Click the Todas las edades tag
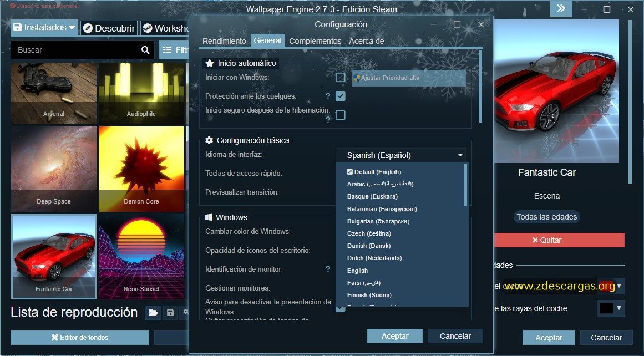 pyautogui.click(x=547, y=217)
